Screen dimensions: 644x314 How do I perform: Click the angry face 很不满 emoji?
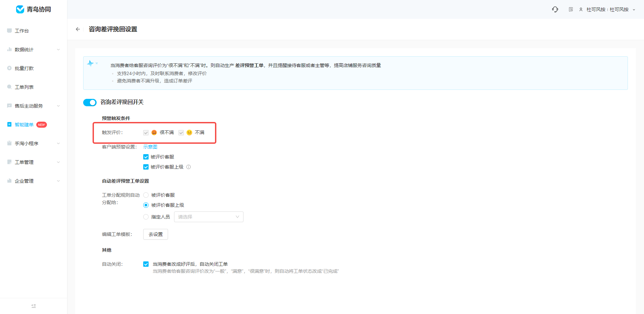click(x=154, y=132)
